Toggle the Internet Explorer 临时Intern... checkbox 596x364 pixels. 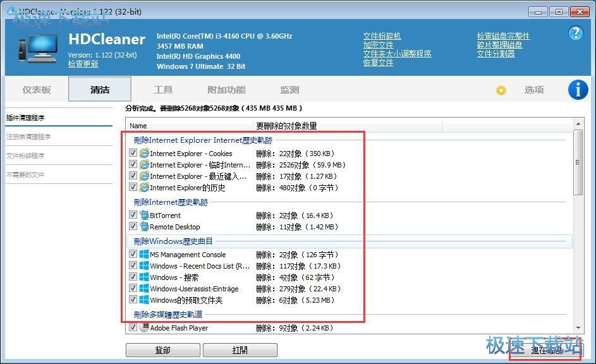[133, 164]
